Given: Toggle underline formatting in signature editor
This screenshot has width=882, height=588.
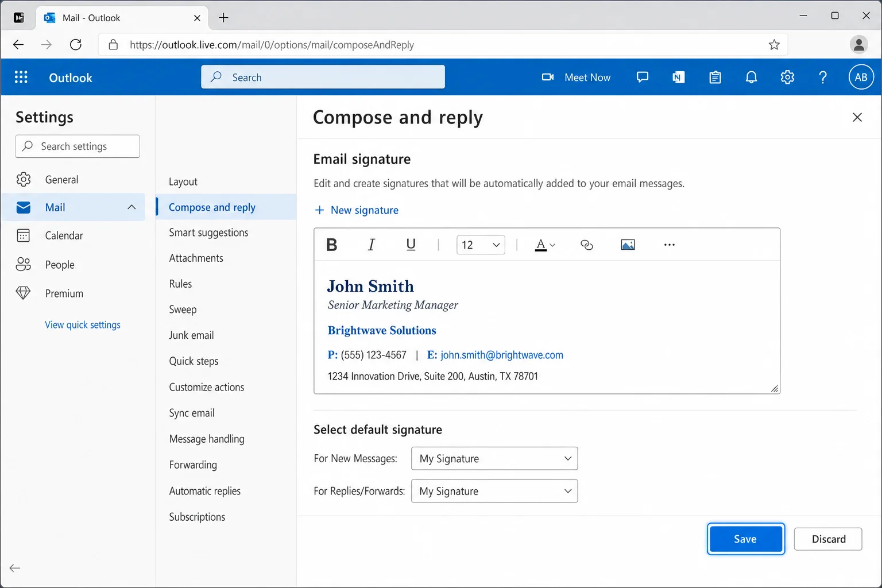Looking at the screenshot, I should [x=411, y=245].
